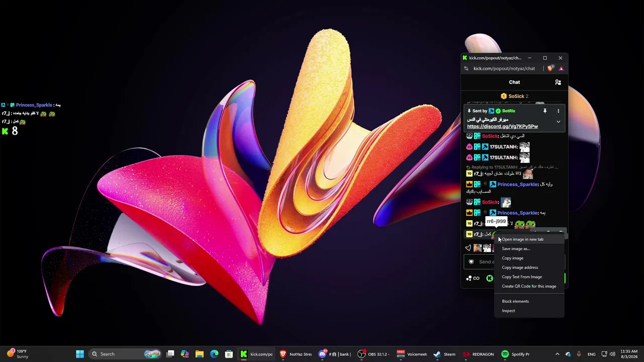Click the system tray microphone icon
Image resolution: width=644 pixels, height=362 pixels.
(x=579, y=354)
